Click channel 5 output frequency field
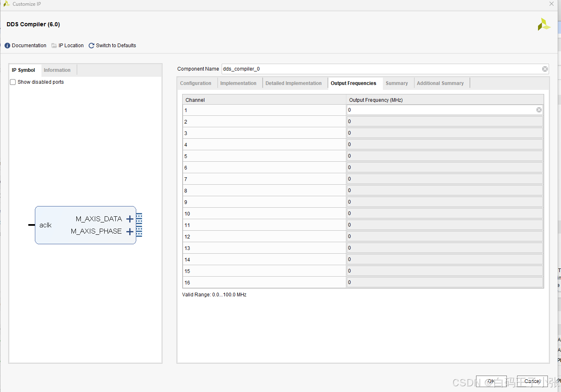The image size is (561, 392). coord(445,156)
